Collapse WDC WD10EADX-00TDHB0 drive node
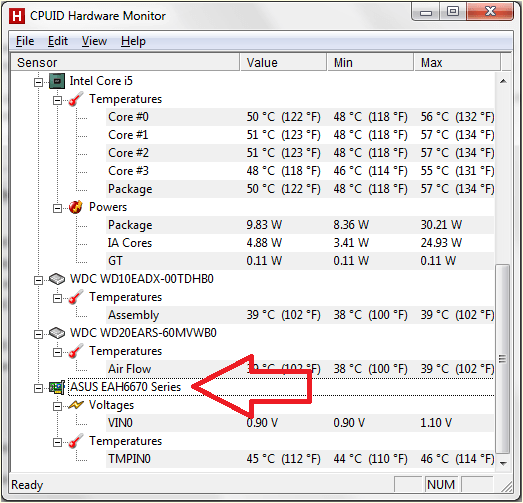Viewport: 523px width, 503px height. coord(39,280)
